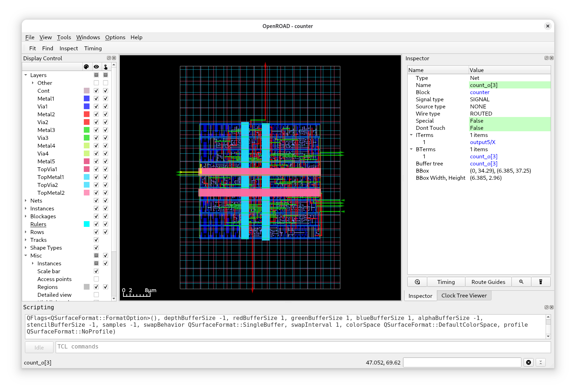Click the zoom-to-selection button with plus circle icon
The image size is (576, 392).
coord(417,282)
